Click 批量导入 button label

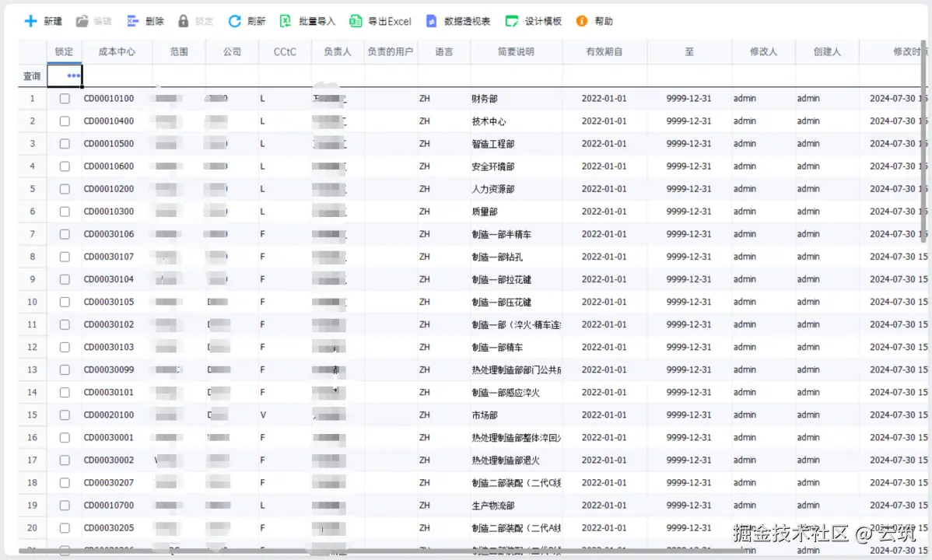tap(317, 22)
